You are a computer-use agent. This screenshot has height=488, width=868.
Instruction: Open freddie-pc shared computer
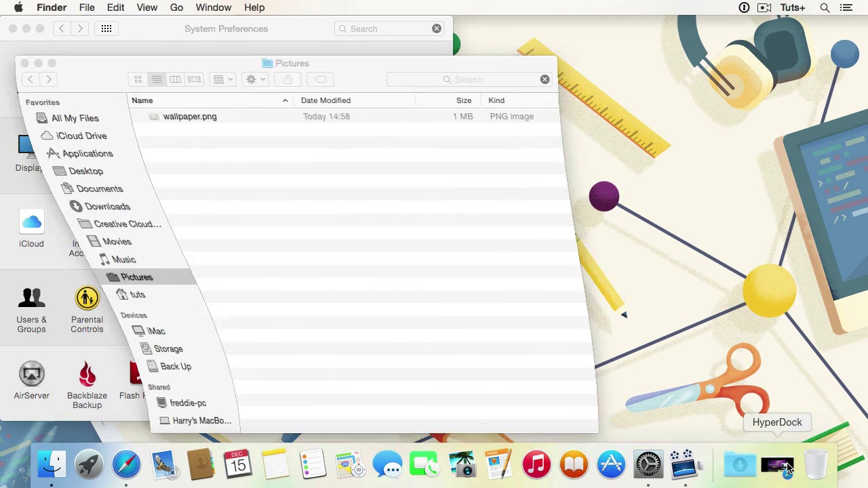(x=180, y=403)
